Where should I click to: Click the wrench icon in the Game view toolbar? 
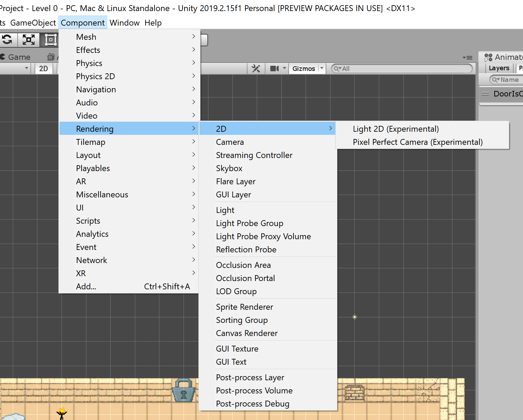[x=256, y=68]
